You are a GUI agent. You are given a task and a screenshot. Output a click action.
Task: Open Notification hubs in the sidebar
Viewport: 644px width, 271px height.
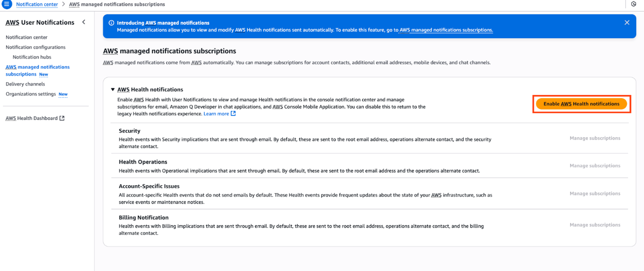(32, 57)
